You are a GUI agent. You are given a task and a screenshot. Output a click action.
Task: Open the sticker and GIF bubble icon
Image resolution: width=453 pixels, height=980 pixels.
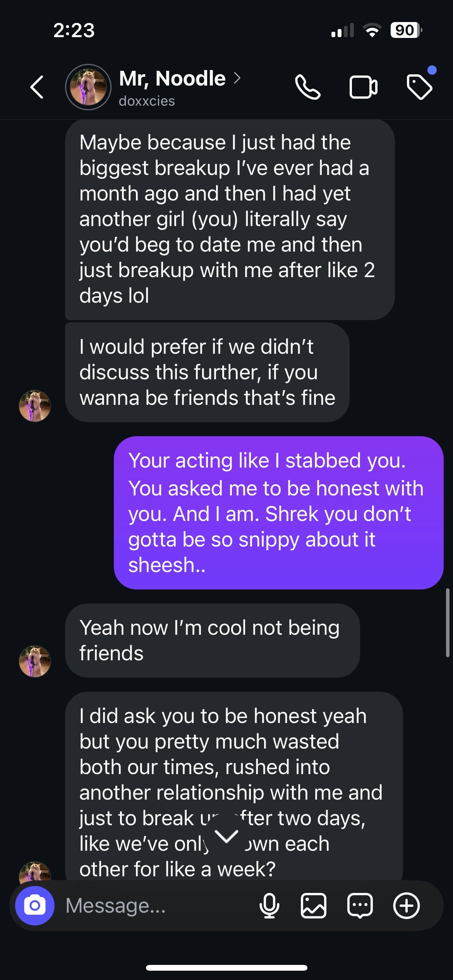coord(360,905)
